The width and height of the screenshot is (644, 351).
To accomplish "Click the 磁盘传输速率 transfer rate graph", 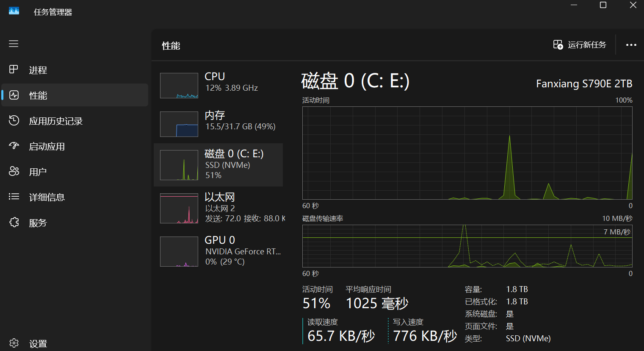I will [x=467, y=246].
